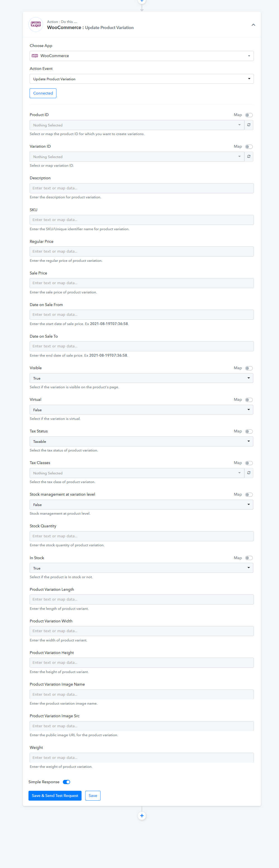Click the Connected button
This screenshot has width=279, height=868.
point(43,93)
